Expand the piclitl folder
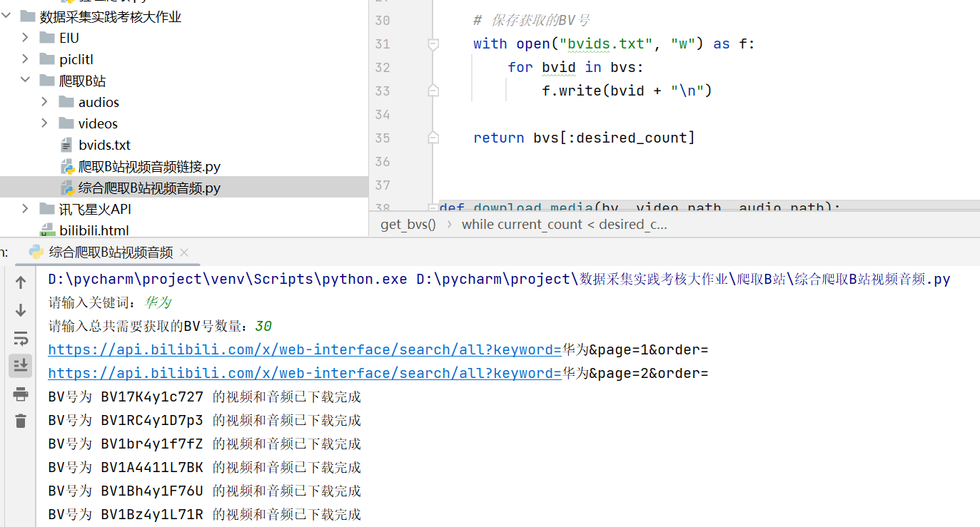980x527 pixels. [25, 59]
